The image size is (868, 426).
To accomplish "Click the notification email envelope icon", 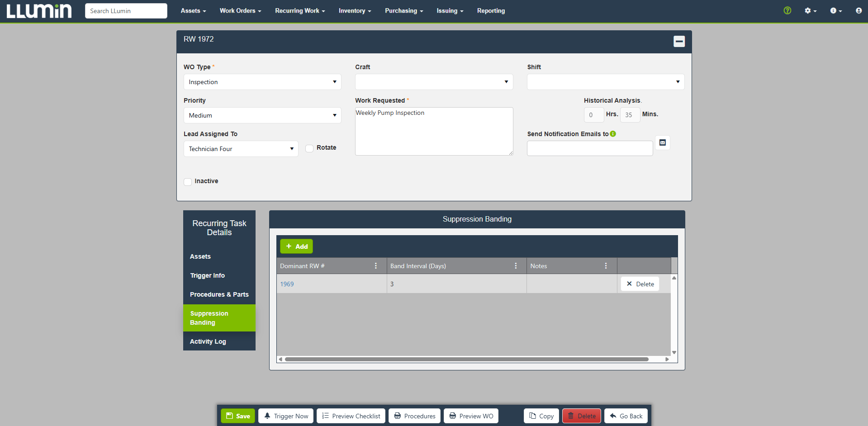I will 663,142.
